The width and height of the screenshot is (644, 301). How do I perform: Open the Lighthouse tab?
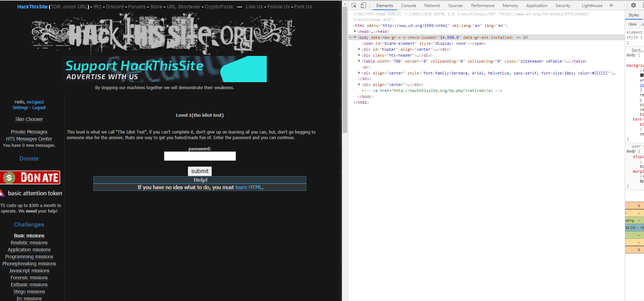pos(592,6)
